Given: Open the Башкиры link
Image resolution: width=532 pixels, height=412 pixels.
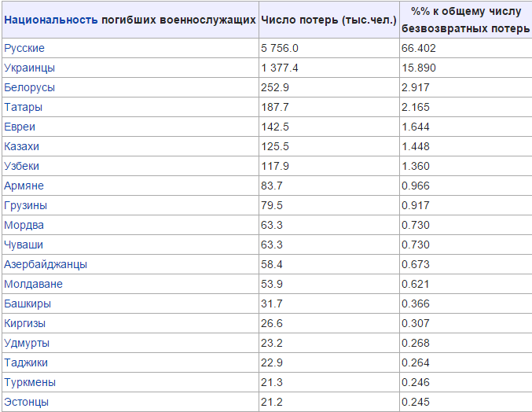Looking at the screenshot, I should point(28,303).
